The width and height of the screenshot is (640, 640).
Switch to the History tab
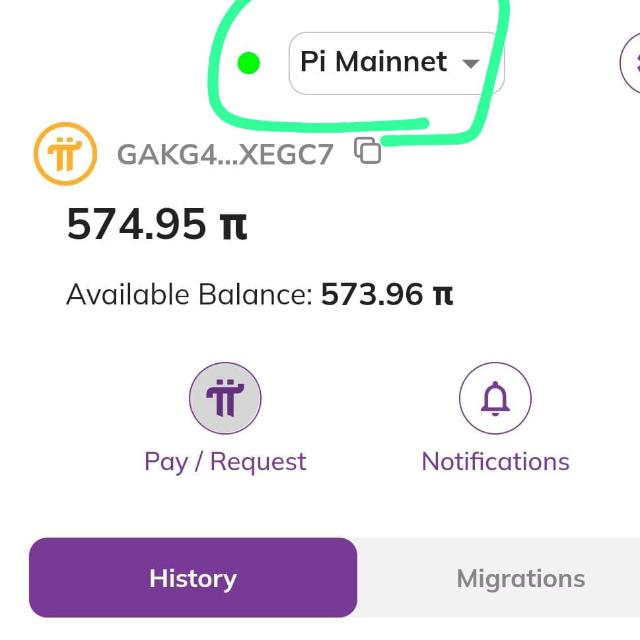(x=193, y=578)
